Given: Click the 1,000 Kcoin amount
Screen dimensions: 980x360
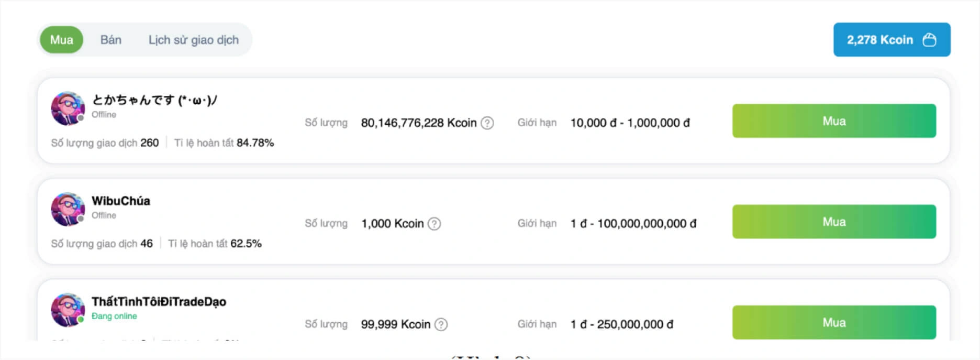Looking at the screenshot, I should [x=393, y=224].
